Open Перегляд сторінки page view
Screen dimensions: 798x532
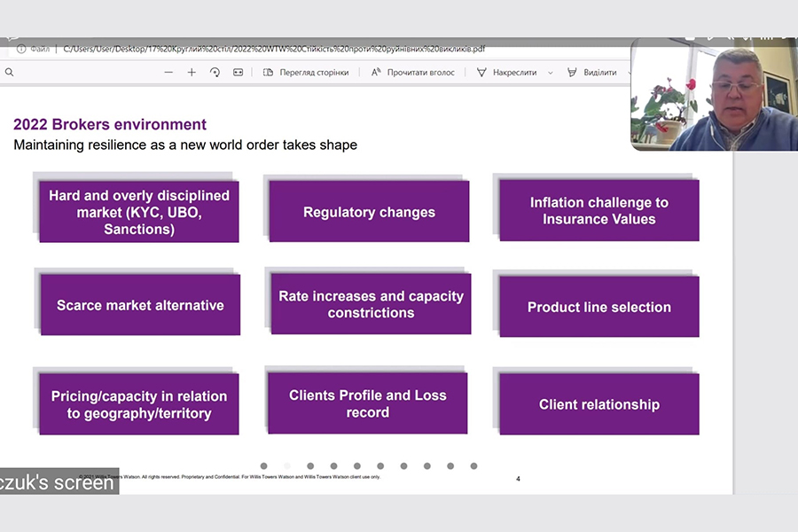point(306,73)
